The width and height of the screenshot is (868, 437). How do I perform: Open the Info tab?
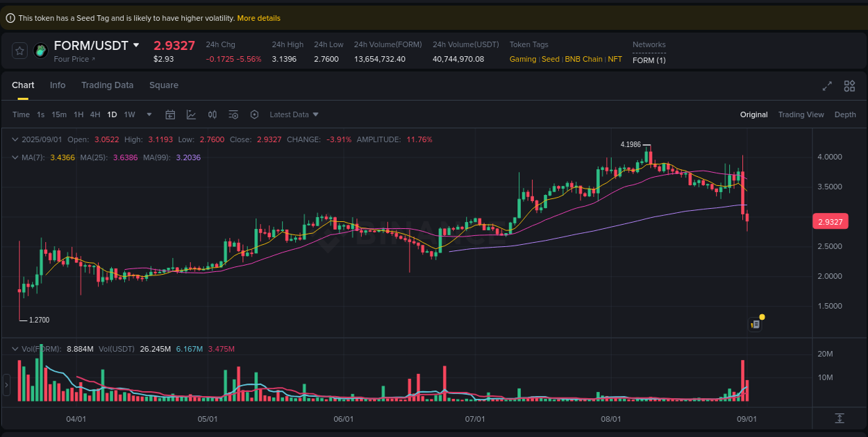[58, 85]
